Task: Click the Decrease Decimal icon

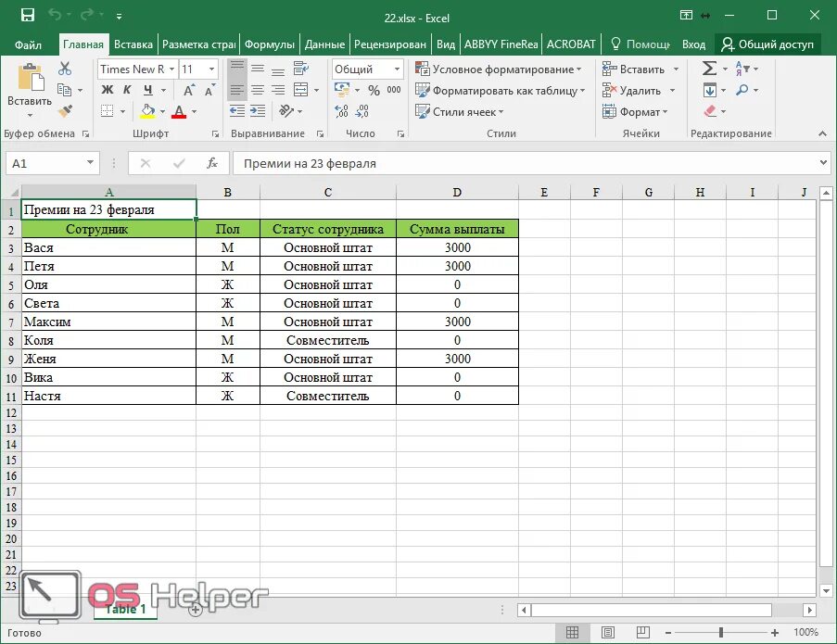Action: (361, 111)
